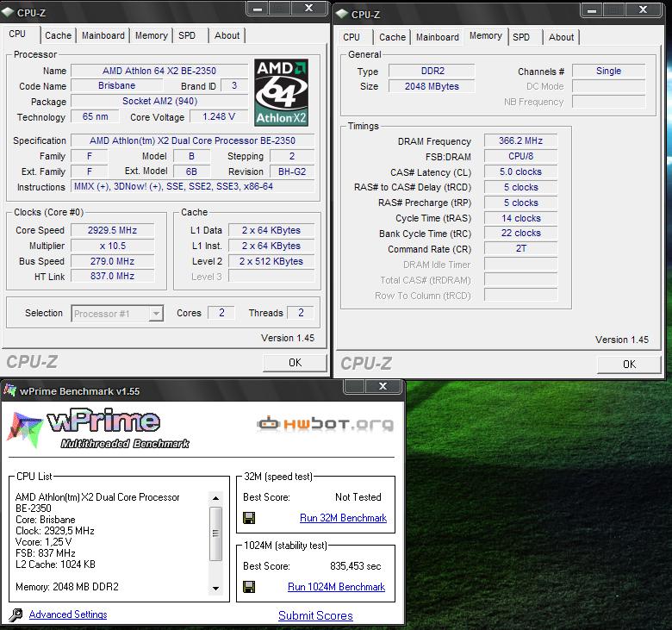The image size is (672, 630).
Task: Click left CPU-Z window title bar icon
Action: click(8, 12)
